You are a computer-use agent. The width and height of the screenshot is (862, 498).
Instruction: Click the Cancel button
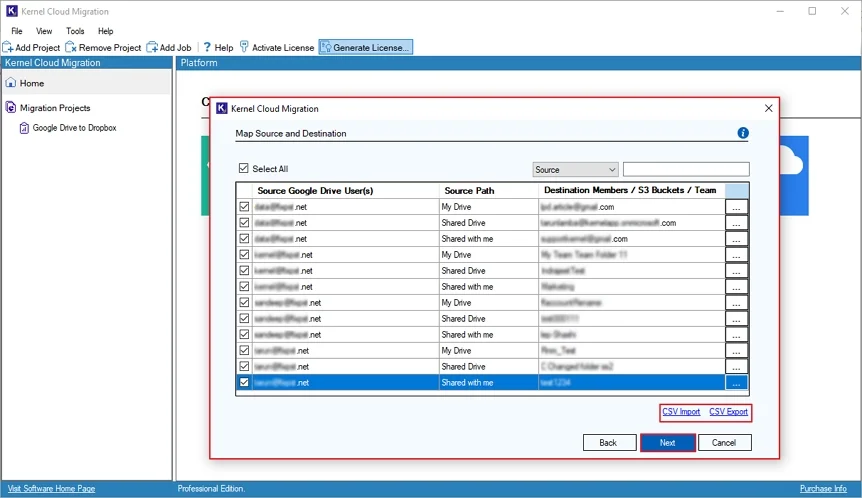point(724,442)
